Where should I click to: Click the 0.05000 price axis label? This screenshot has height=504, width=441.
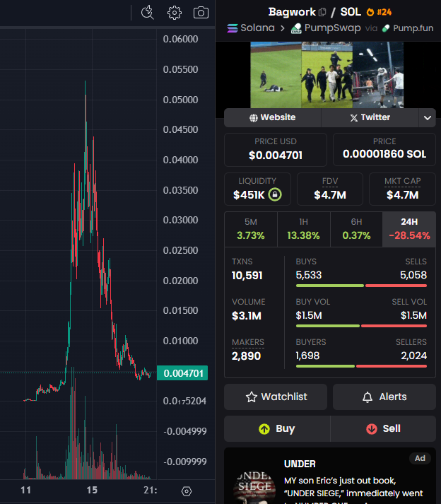[180, 100]
